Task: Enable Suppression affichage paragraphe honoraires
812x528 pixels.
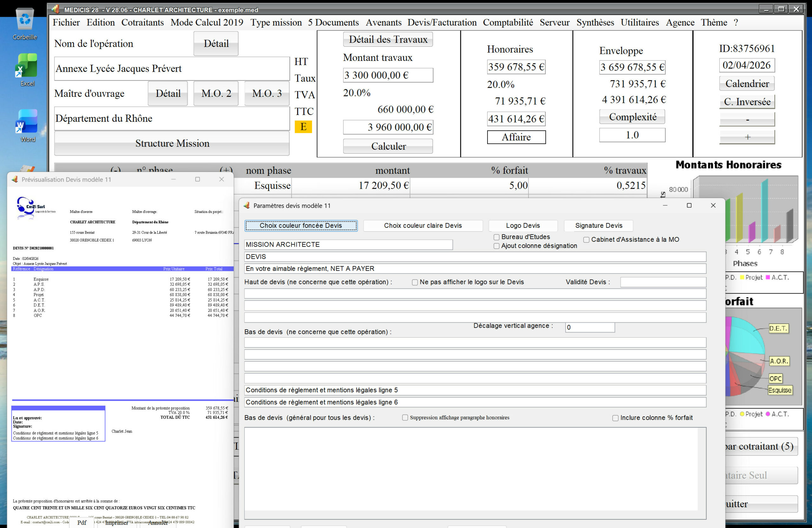Action: pyautogui.click(x=405, y=417)
